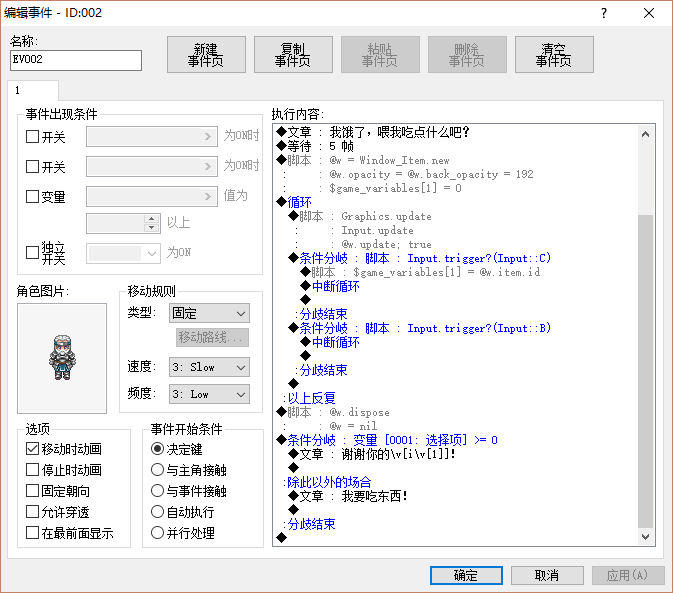The width and height of the screenshot is (673, 593).
Task: Open the 速度 dropdown showing 3: Slow
Action: pos(209,367)
